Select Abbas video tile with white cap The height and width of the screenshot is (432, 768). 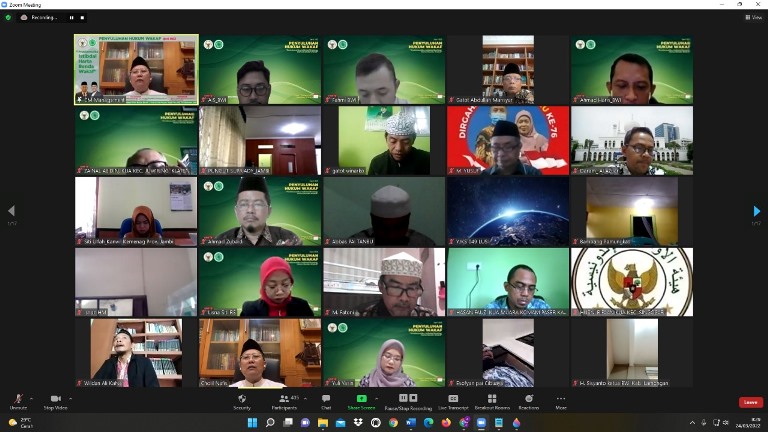click(x=384, y=211)
